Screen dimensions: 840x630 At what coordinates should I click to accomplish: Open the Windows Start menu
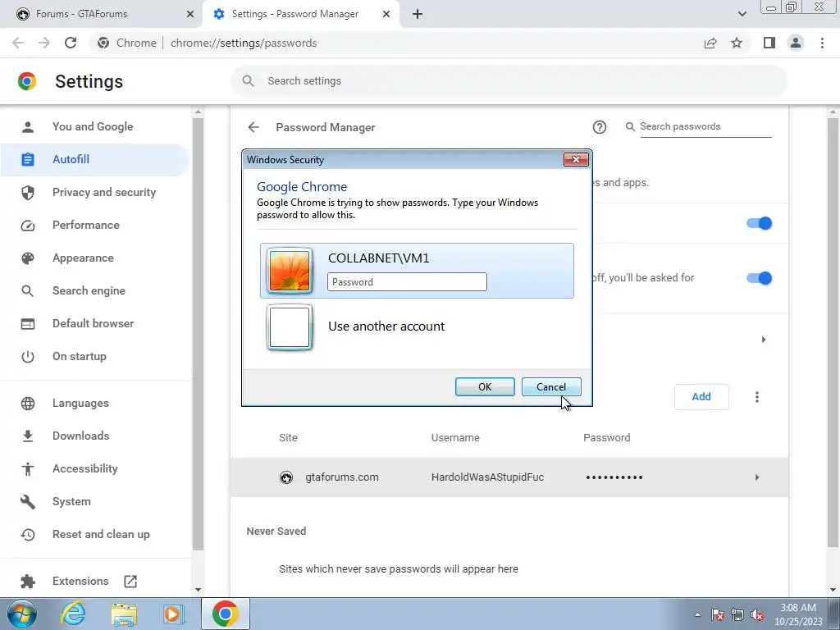click(22, 614)
